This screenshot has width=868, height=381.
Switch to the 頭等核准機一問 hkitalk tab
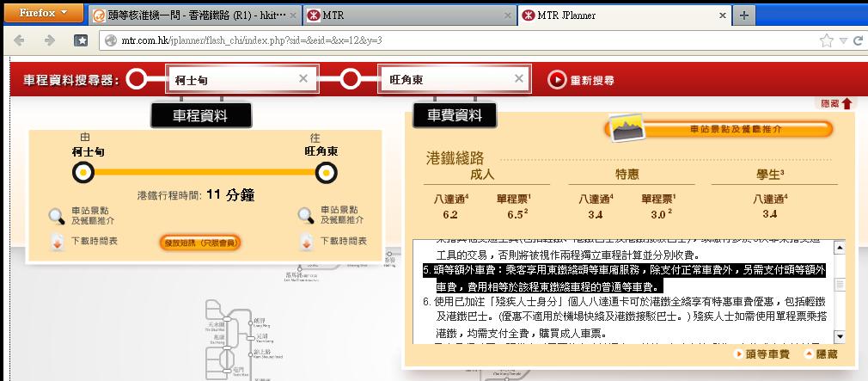pos(195,15)
